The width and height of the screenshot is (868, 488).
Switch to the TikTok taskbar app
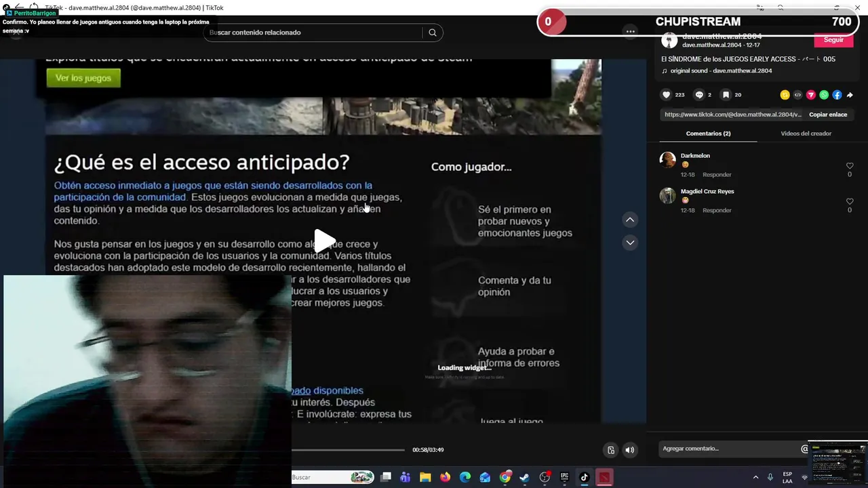pos(584,477)
